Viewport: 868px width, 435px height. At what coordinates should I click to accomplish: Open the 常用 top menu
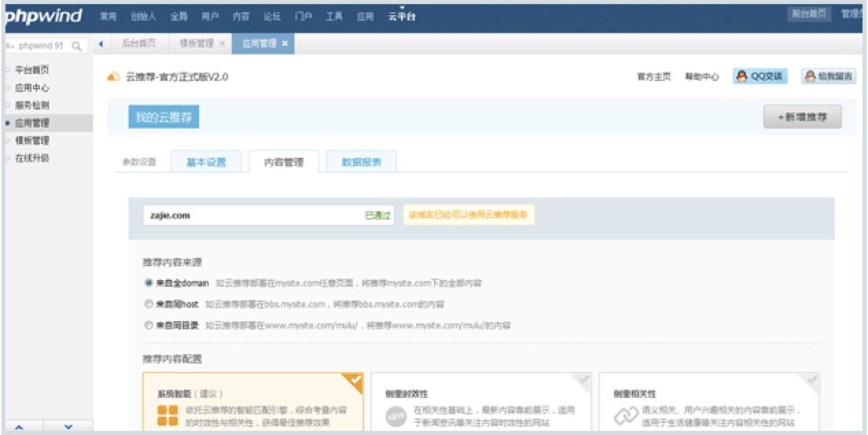(108, 16)
